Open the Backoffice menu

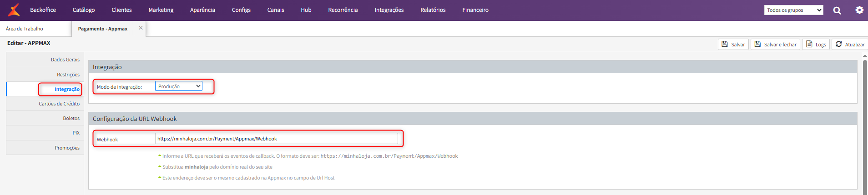coord(43,10)
